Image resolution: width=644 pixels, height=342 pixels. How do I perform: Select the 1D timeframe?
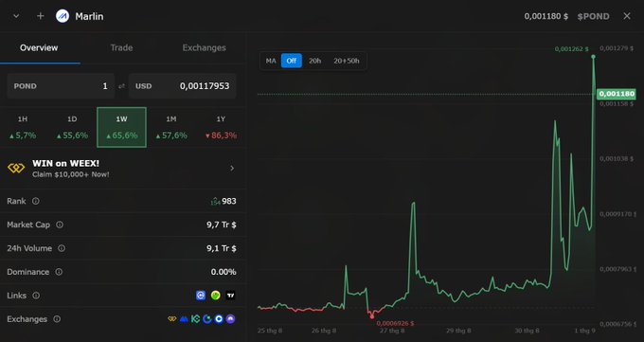[72, 127]
